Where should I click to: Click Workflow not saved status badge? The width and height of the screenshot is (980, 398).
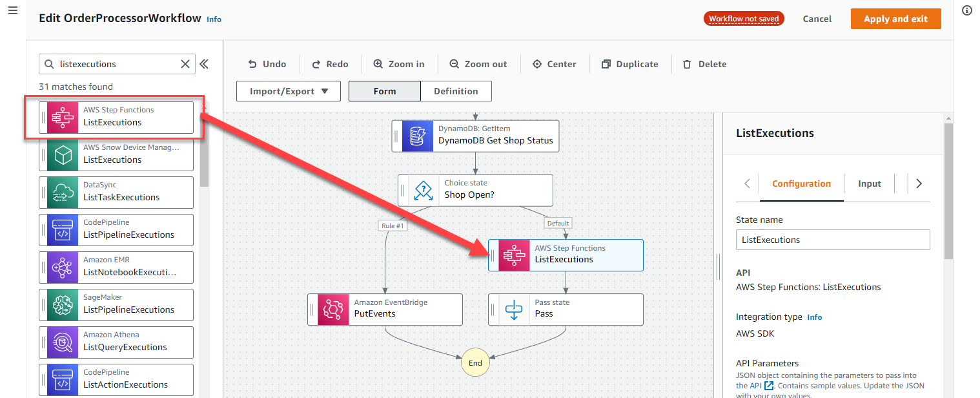[744, 19]
